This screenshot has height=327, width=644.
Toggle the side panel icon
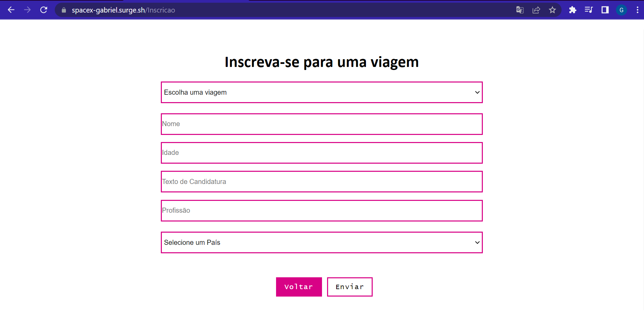click(x=605, y=10)
